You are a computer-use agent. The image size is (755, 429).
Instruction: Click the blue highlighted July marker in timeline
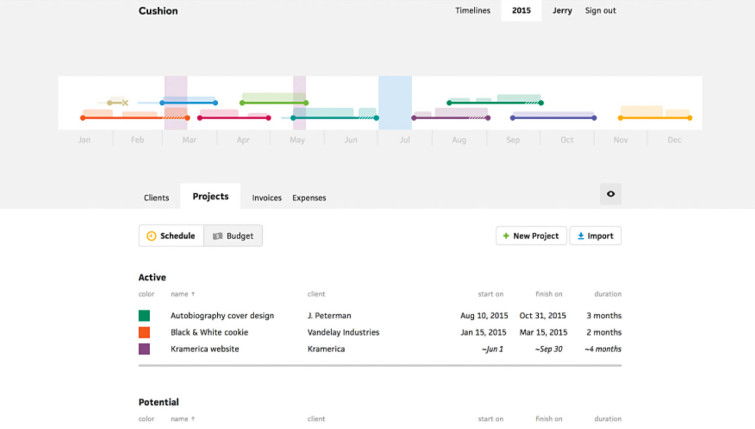[x=395, y=102]
